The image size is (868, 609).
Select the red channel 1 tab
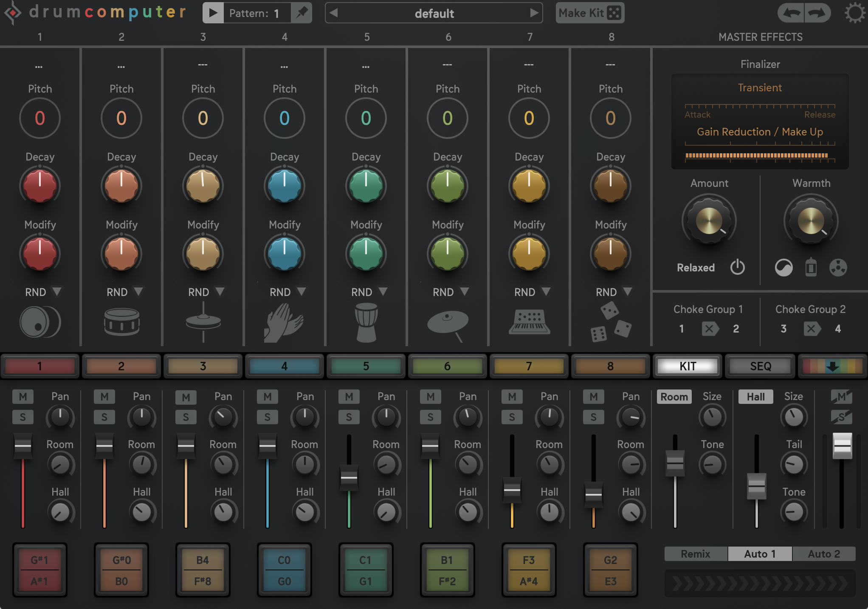[40, 366]
